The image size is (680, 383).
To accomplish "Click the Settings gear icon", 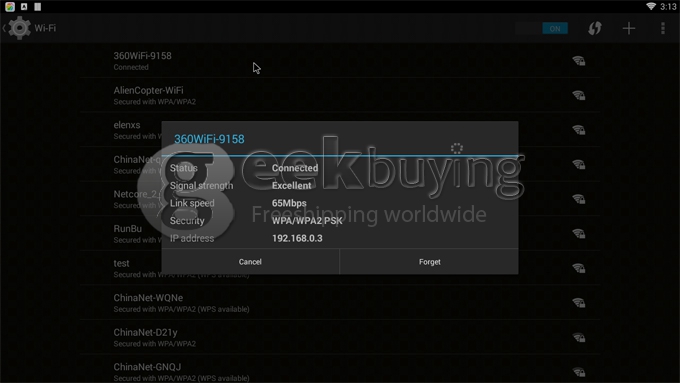I will click(19, 28).
